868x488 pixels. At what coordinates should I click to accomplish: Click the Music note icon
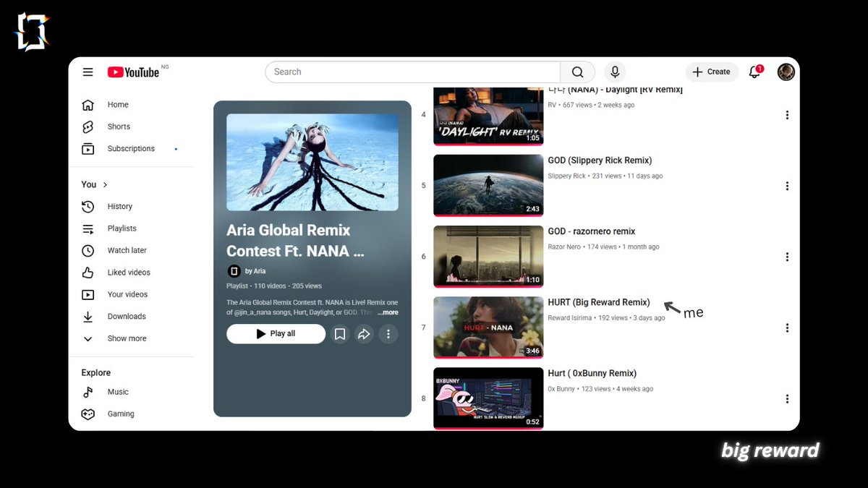88,392
